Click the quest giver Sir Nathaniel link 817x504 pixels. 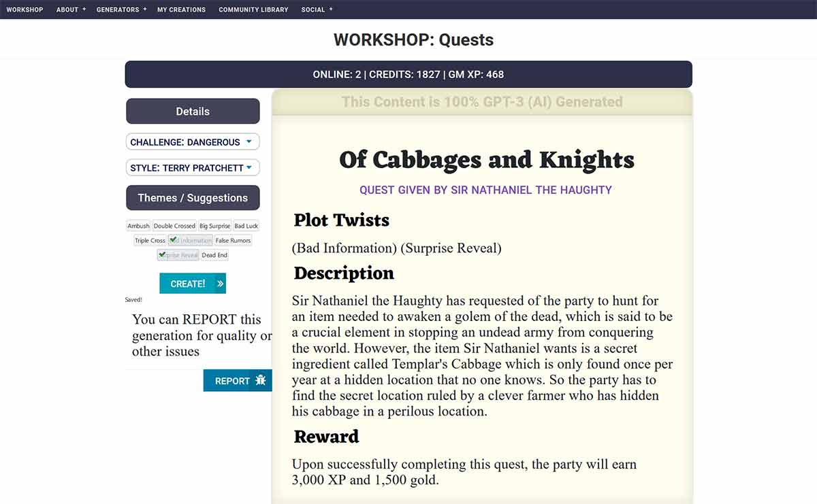coord(485,190)
